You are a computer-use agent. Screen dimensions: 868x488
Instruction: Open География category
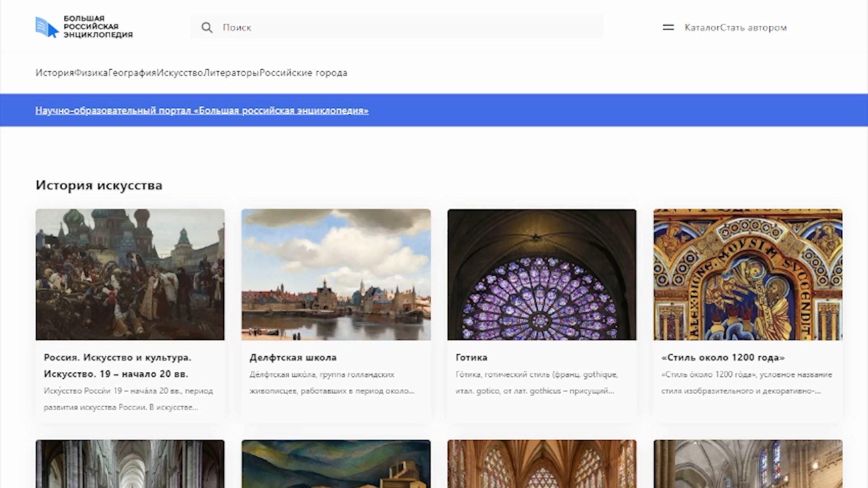click(x=132, y=73)
